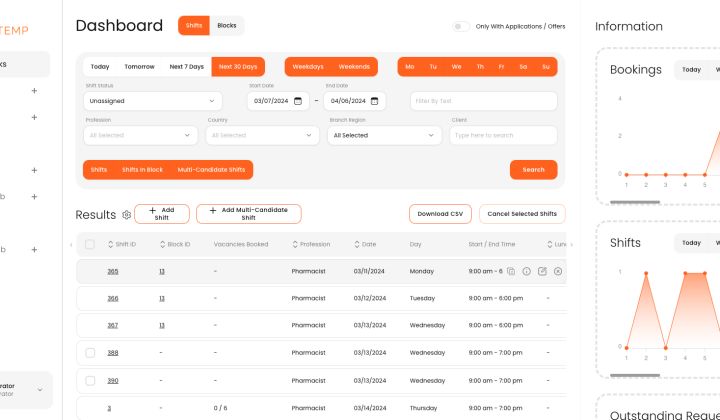Click the Download CSV button
The height and width of the screenshot is (420, 720).
click(x=440, y=214)
